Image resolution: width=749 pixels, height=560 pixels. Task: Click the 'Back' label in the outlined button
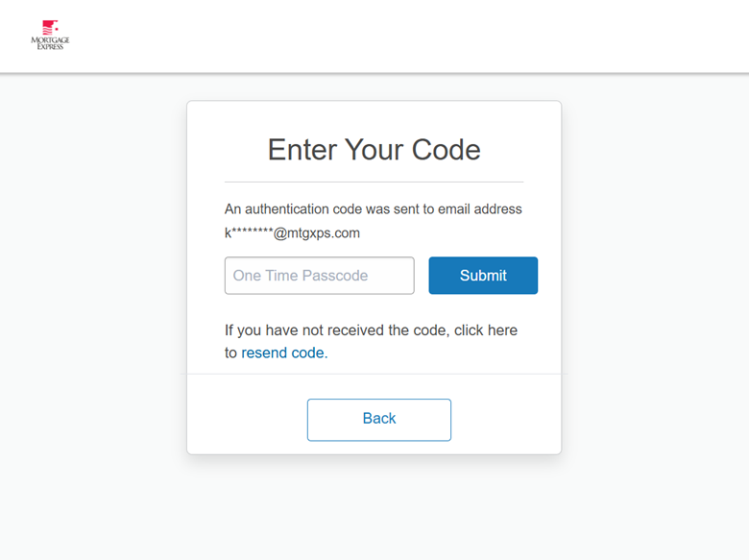point(378,419)
